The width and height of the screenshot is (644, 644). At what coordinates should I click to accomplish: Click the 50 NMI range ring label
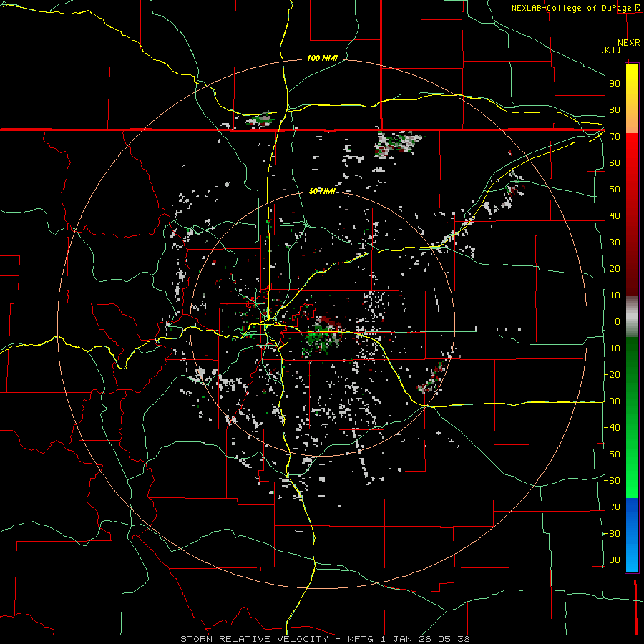[323, 191]
